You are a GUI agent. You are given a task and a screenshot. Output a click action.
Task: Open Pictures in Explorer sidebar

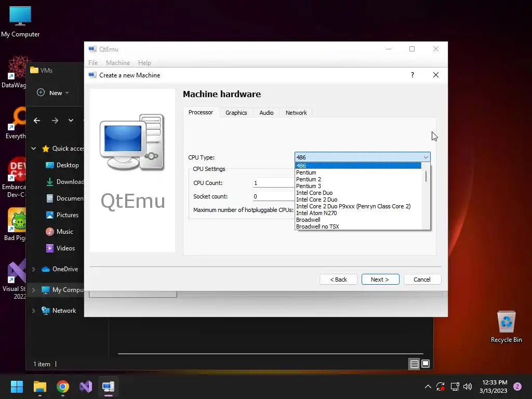click(62, 215)
